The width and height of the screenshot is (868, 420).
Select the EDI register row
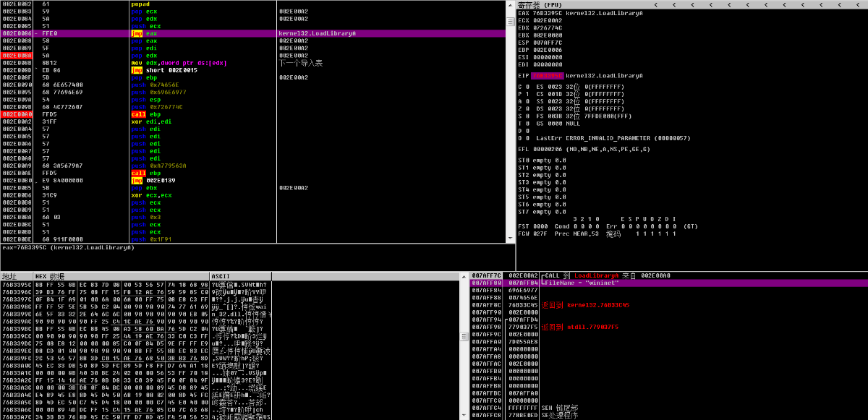pos(540,64)
